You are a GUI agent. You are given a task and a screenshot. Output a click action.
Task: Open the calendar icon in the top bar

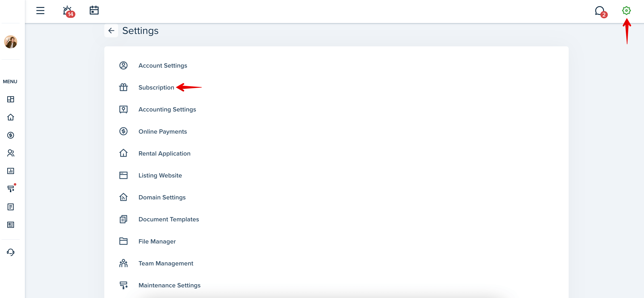(94, 10)
